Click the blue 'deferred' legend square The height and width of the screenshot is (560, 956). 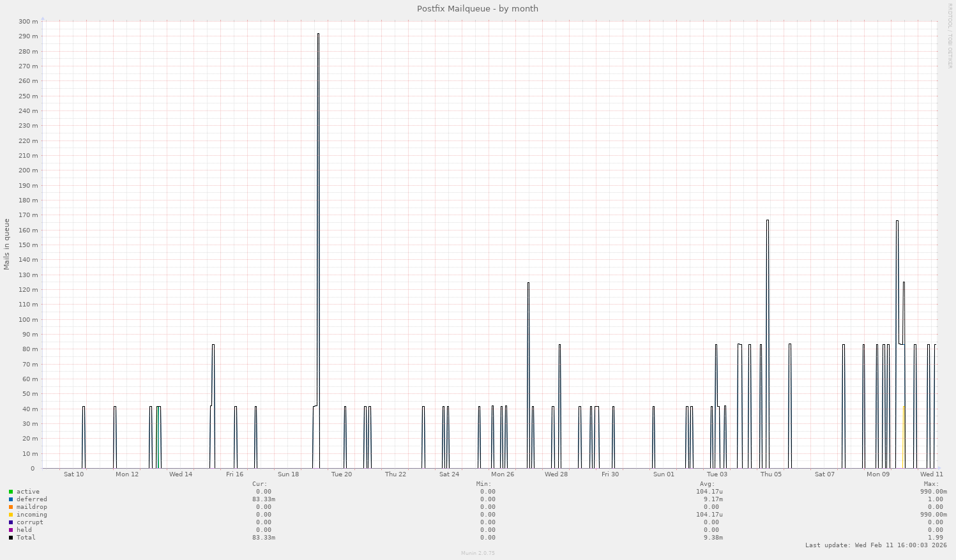[11, 499]
